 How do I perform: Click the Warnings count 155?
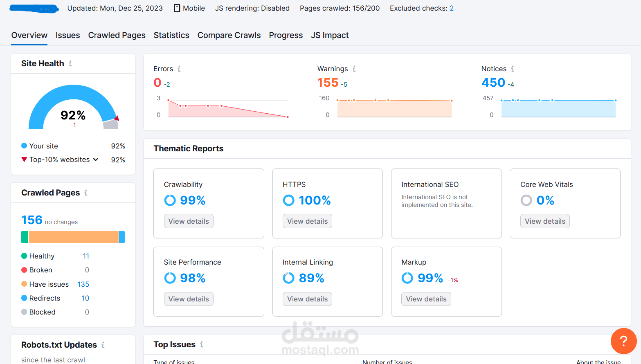(x=328, y=83)
